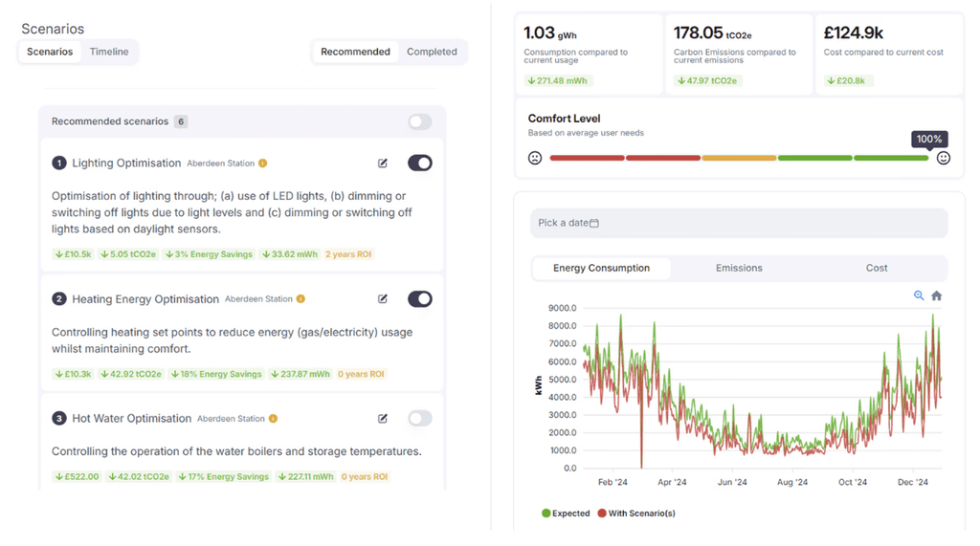980x546 pixels.
Task: Click info icon beside Hot Water Optimisation station
Action: click(x=273, y=419)
